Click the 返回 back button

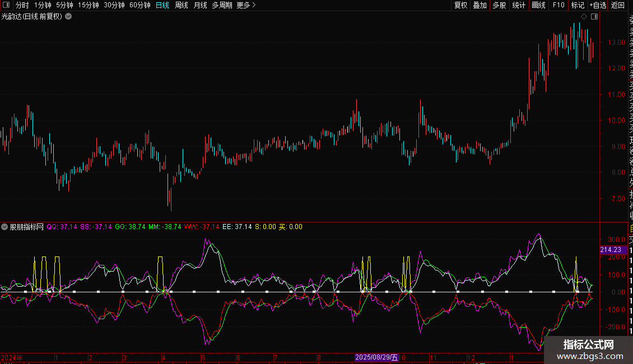[617, 5]
